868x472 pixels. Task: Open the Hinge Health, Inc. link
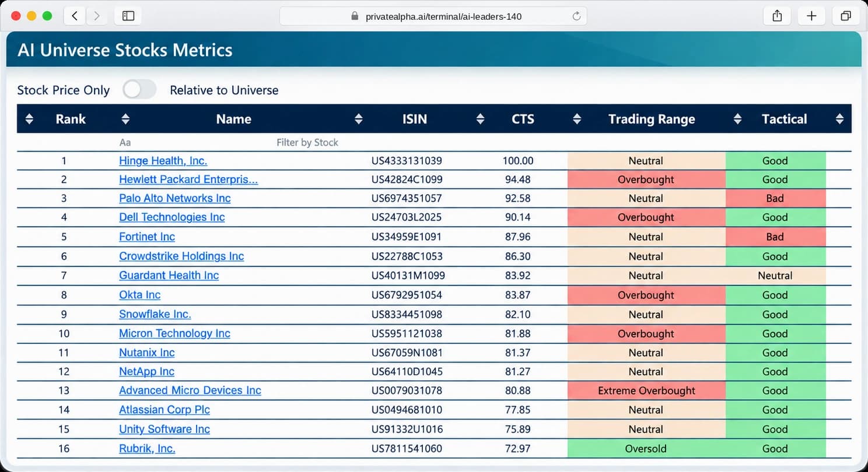tap(163, 161)
